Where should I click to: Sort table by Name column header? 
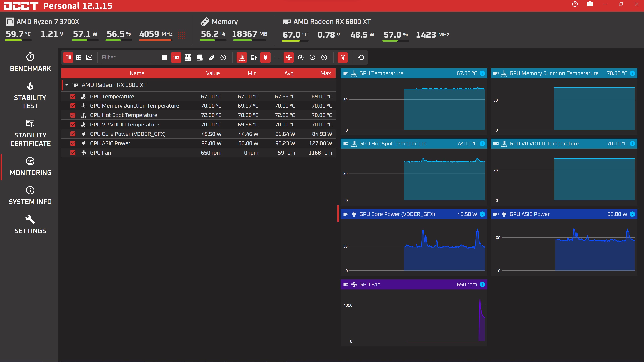[137, 73]
